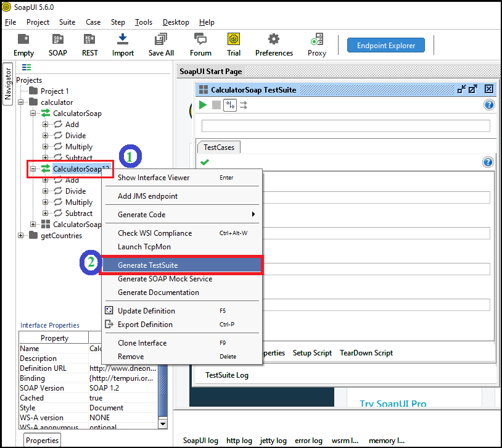Choose Remove from context menu

click(x=182, y=356)
